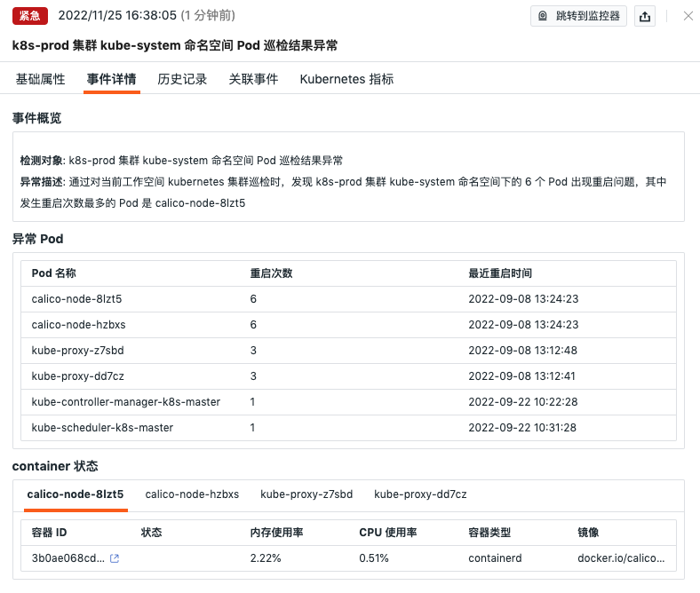700x593 pixels.
Task: Select calico-node-8lzt5 in the Pod table
Action: [76, 299]
